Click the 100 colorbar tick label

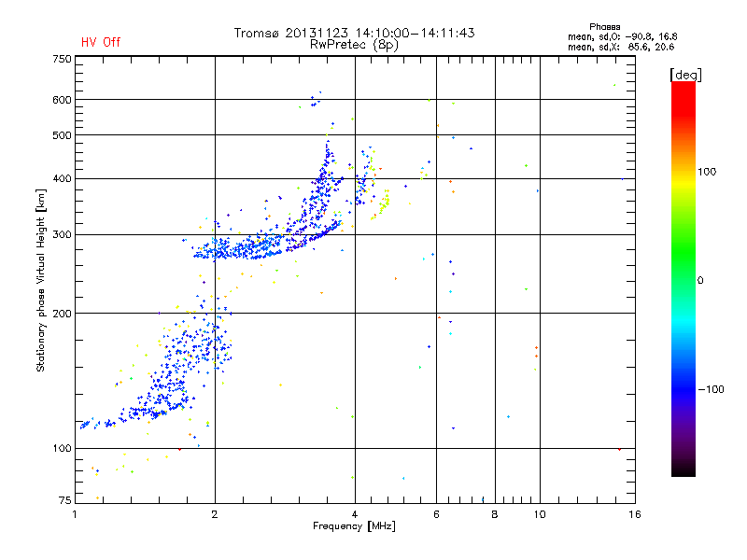tap(707, 172)
